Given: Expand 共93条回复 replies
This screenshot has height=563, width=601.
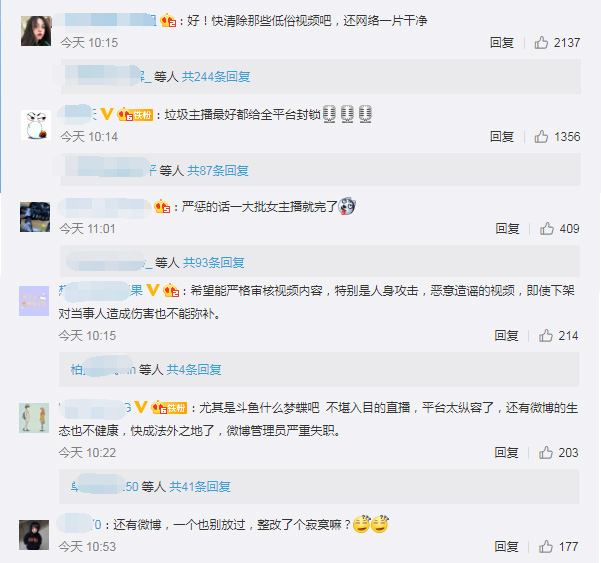Looking at the screenshot, I should [213, 263].
